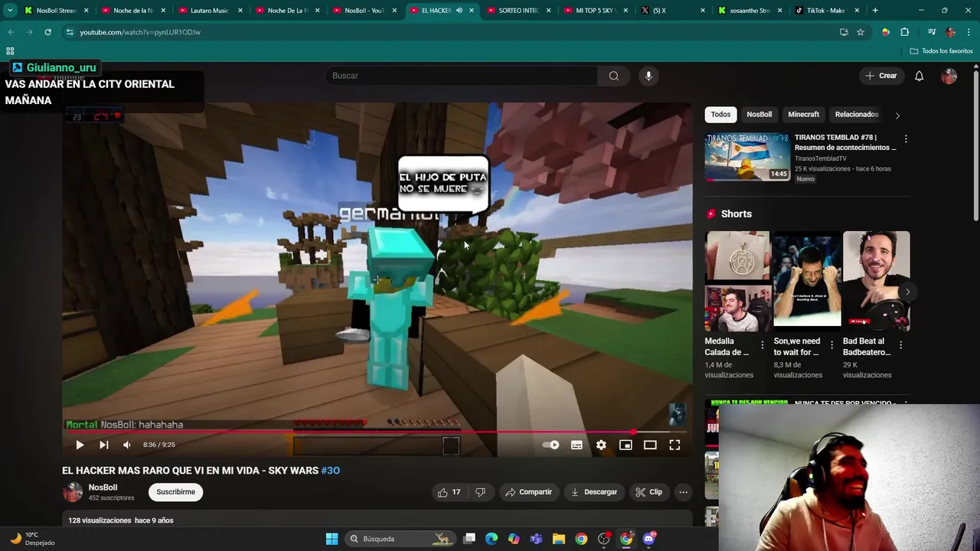This screenshot has height=551, width=980.
Task: Open YouTube notifications bell
Action: point(920,76)
